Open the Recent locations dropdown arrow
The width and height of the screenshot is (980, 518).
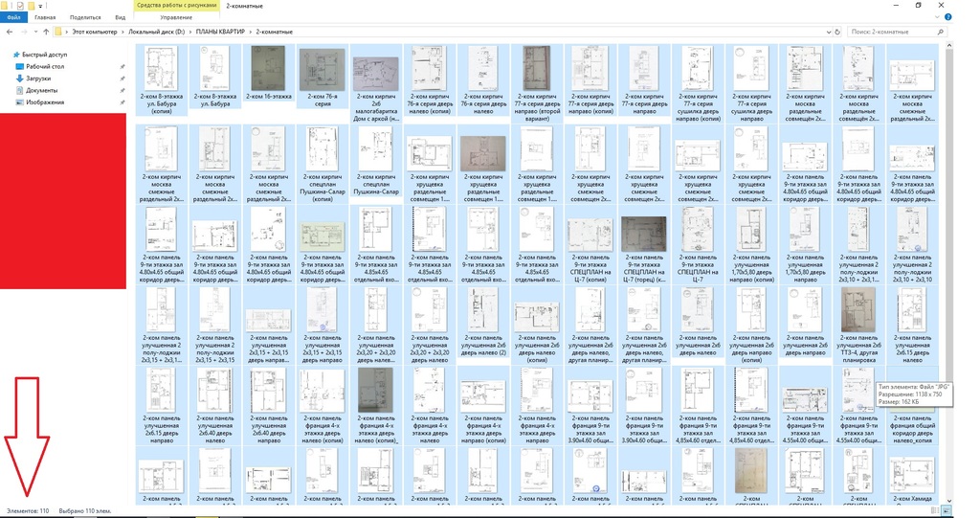(33, 32)
